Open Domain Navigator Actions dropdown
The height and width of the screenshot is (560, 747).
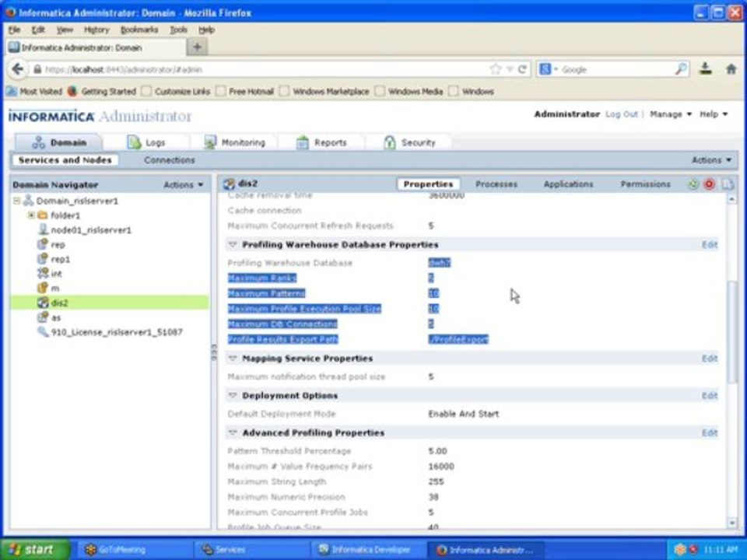click(x=184, y=185)
